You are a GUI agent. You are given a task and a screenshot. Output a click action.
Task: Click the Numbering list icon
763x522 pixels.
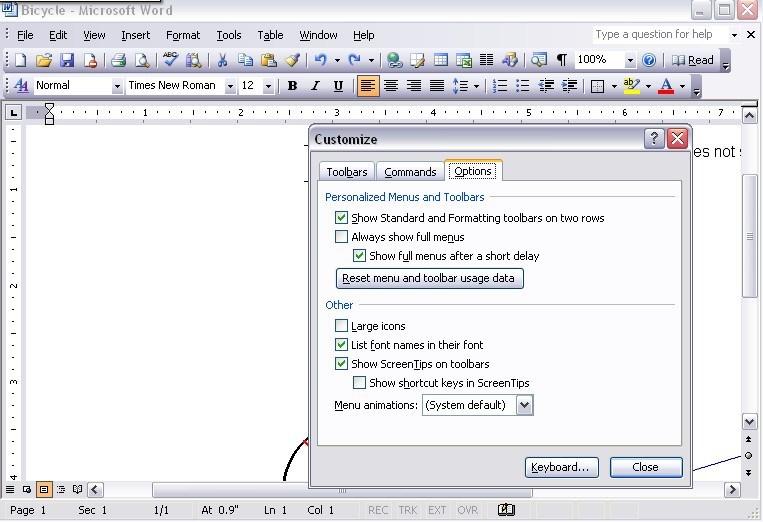(500, 86)
